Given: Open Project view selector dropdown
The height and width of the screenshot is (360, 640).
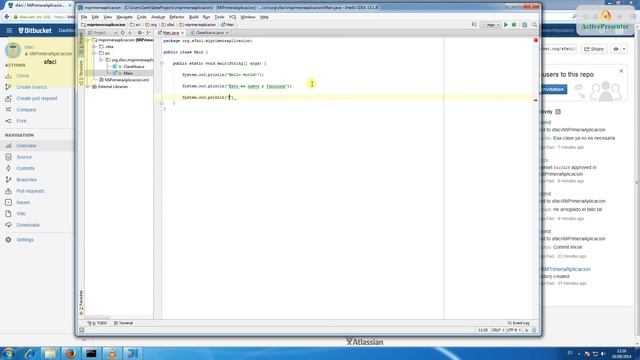Looking at the screenshot, I should tap(102, 33).
